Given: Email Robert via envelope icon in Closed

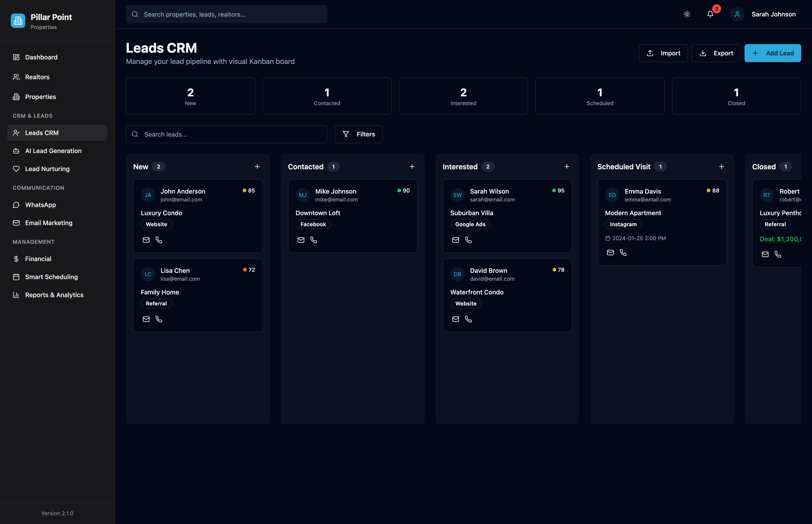Looking at the screenshot, I should click(x=765, y=254).
